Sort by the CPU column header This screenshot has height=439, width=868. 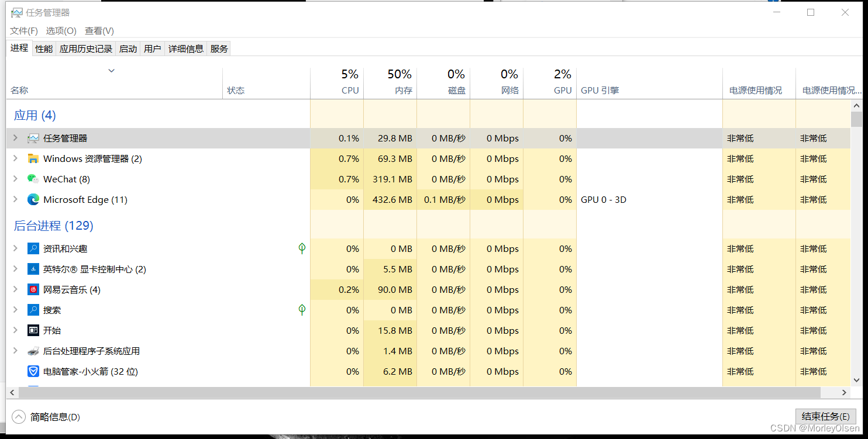point(337,83)
